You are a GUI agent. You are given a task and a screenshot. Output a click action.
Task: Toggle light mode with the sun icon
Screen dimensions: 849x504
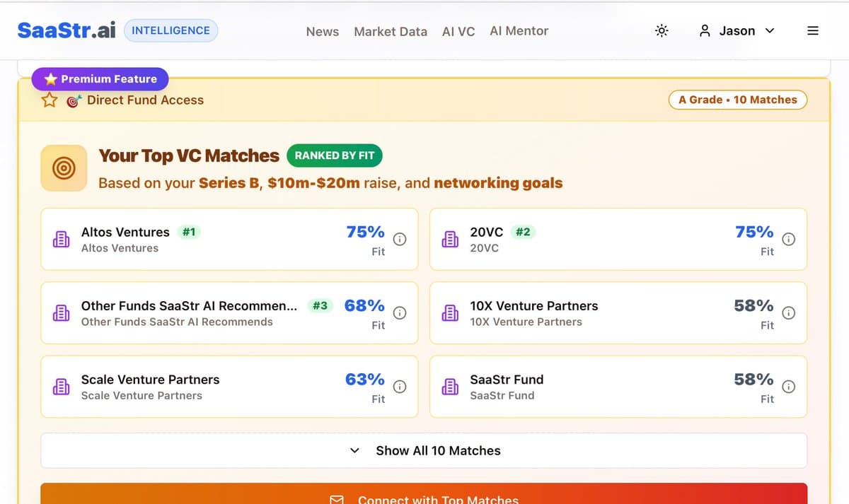662,30
